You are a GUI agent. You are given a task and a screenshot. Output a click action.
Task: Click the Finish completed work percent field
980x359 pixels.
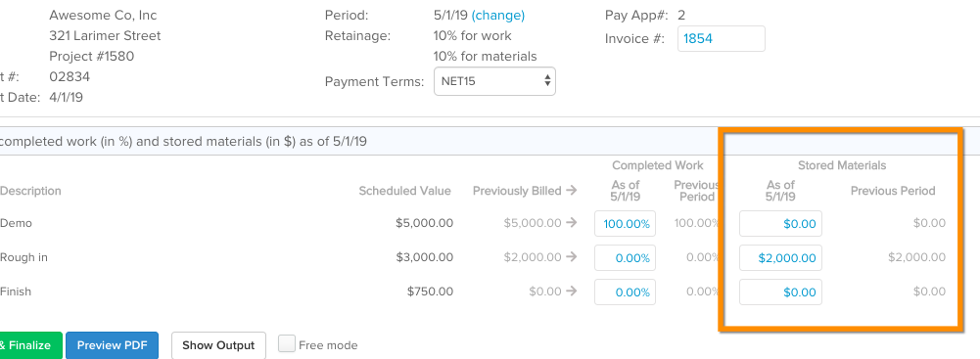(625, 292)
